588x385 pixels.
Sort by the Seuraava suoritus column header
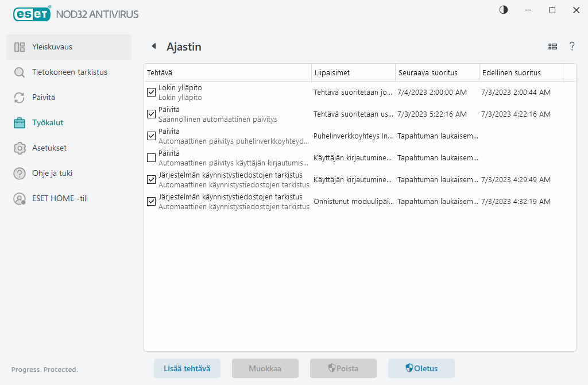[436, 73]
